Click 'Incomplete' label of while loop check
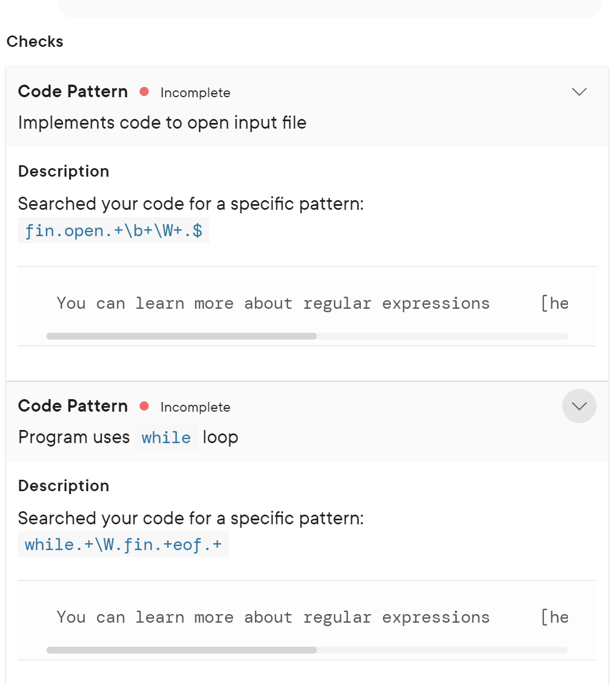The height and width of the screenshot is (685, 616). click(195, 407)
